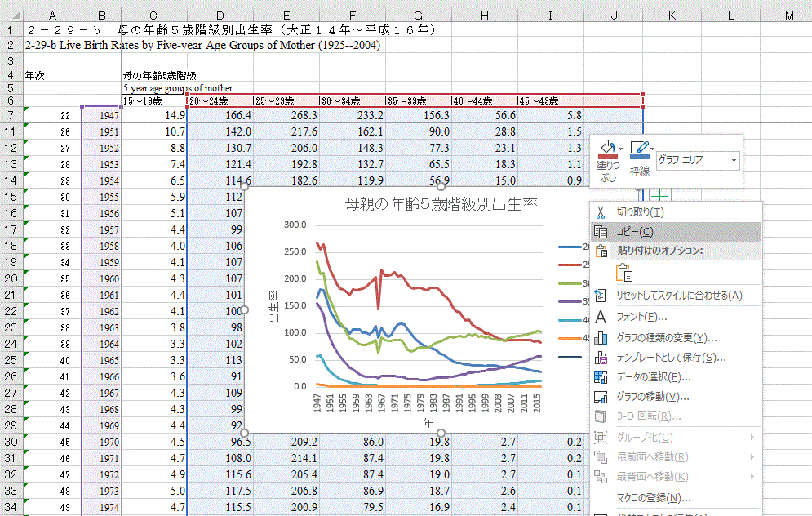Click cell containing 1951
Image resolution: width=812 pixels, height=516 pixels.
click(101, 131)
